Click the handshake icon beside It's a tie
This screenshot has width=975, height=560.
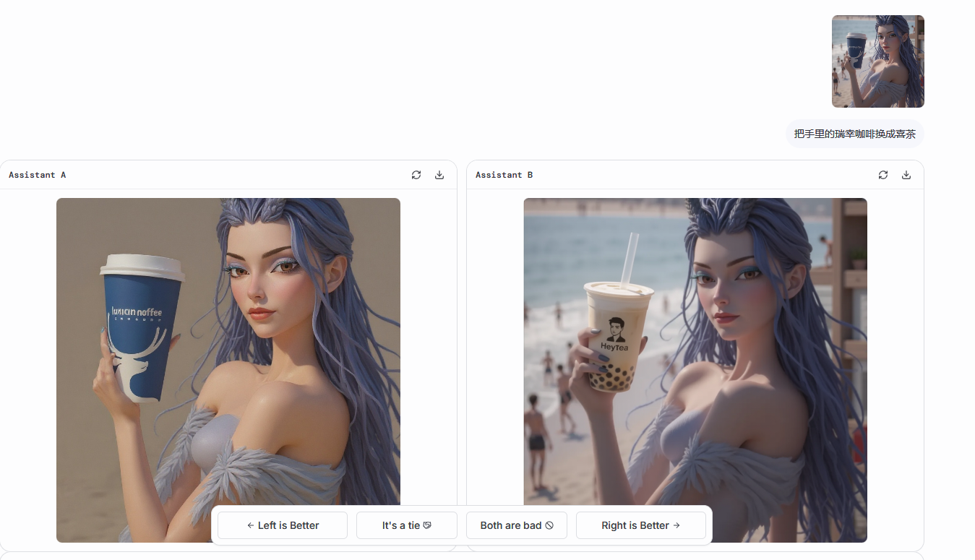pos(427,525)
